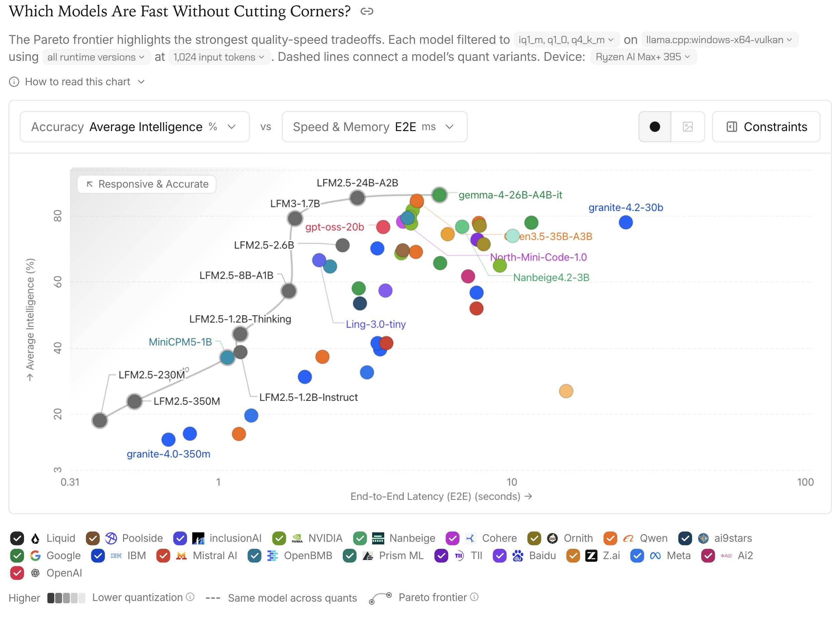This screenshot has height=618, width=840.
Task: Copy link icon beside chart title
Action: click(366, 12)
